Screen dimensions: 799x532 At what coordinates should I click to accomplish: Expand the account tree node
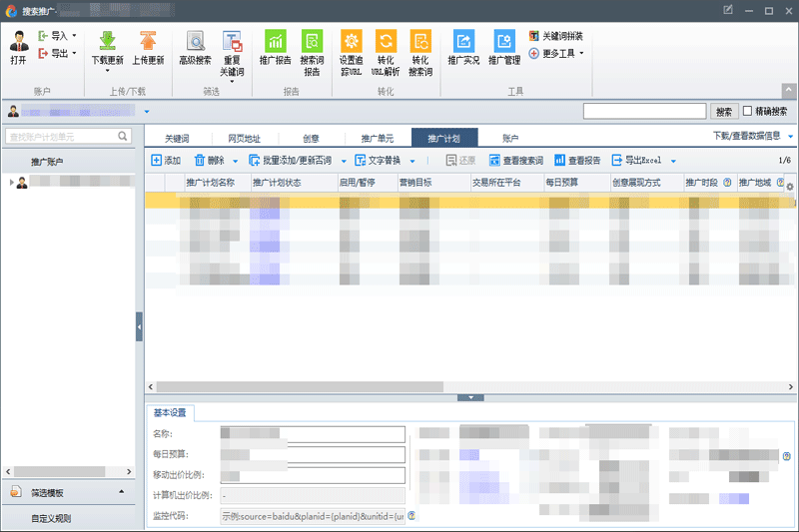[x=12, y=182]
